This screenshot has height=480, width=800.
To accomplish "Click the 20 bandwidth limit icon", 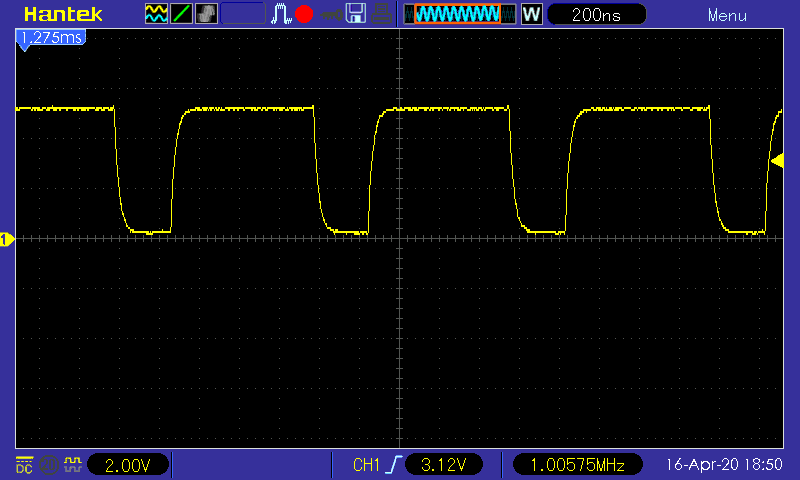I will 49,465.
